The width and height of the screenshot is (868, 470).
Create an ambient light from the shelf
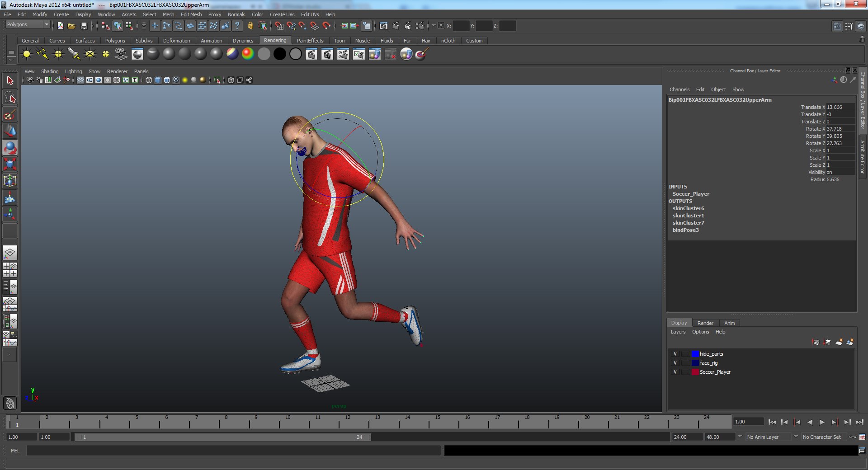tap(27, 54)
